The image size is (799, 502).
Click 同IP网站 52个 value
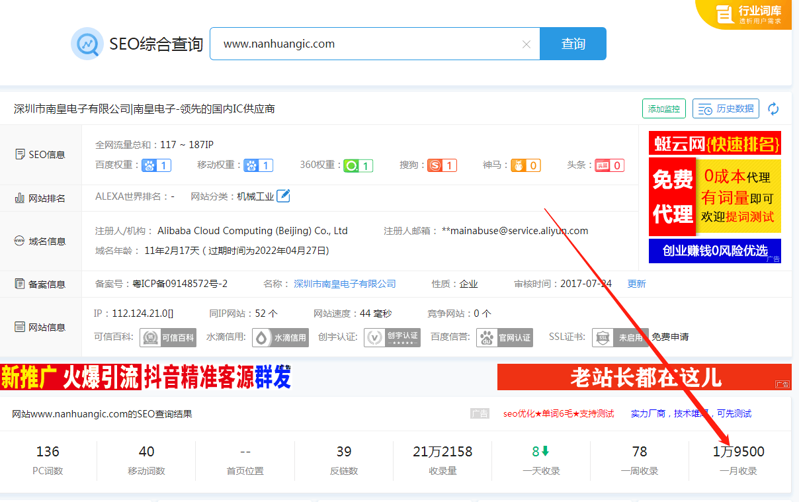pyautogui.click(x=266, y=313)
